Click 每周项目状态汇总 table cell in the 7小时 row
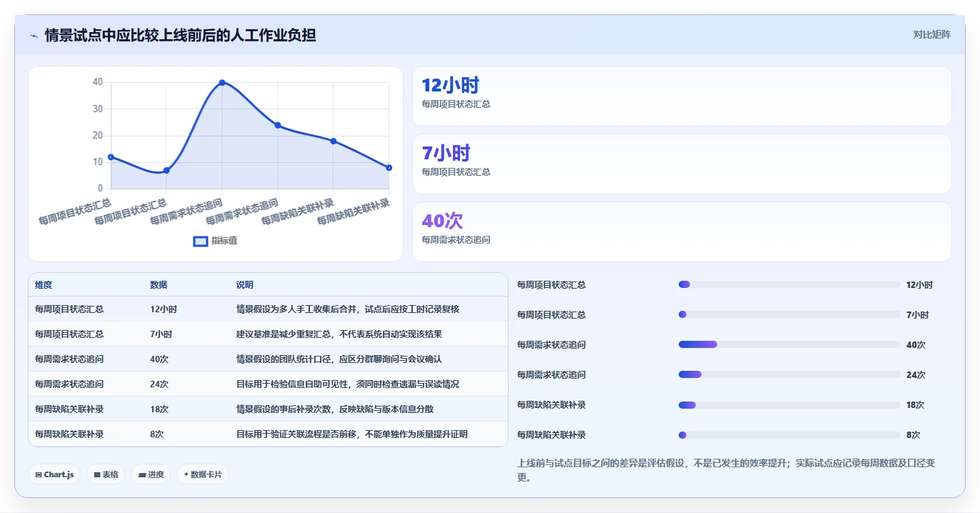The width and height of the screenshot is (980, 513). [x=69, y=334]
